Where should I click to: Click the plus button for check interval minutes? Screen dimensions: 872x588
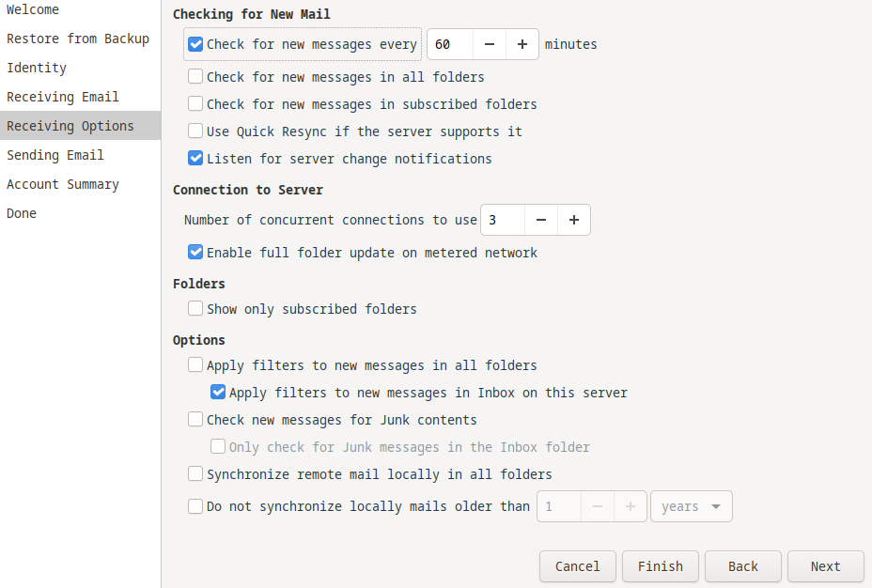[522, 44]
